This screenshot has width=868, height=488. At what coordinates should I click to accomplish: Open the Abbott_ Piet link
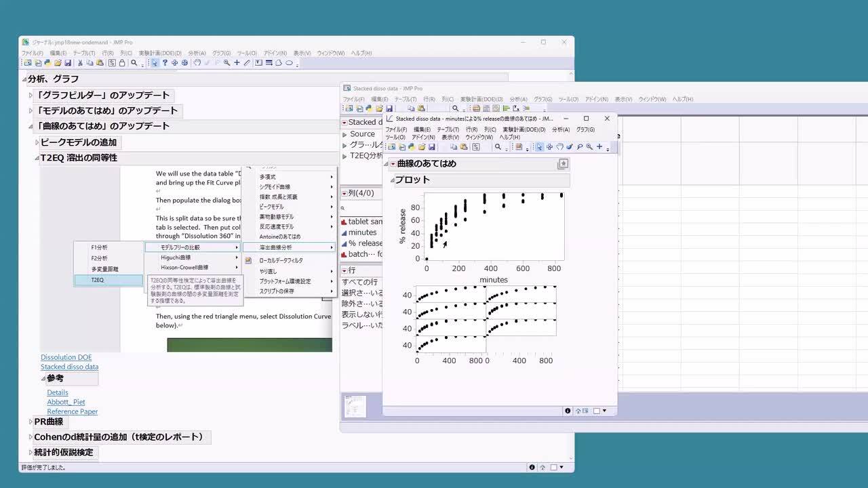(x=66, y=402)
